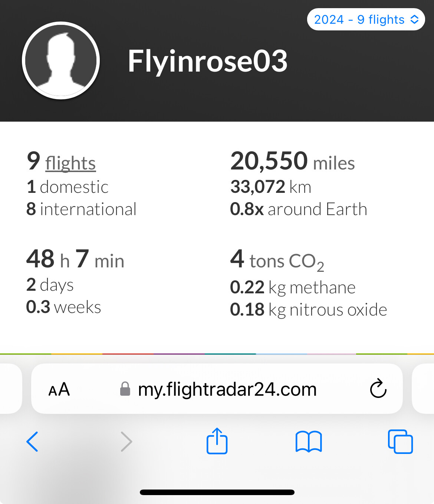Open Safari bookmarks book icon
This screenshot has width=434, height=504.
click(309, 442)
